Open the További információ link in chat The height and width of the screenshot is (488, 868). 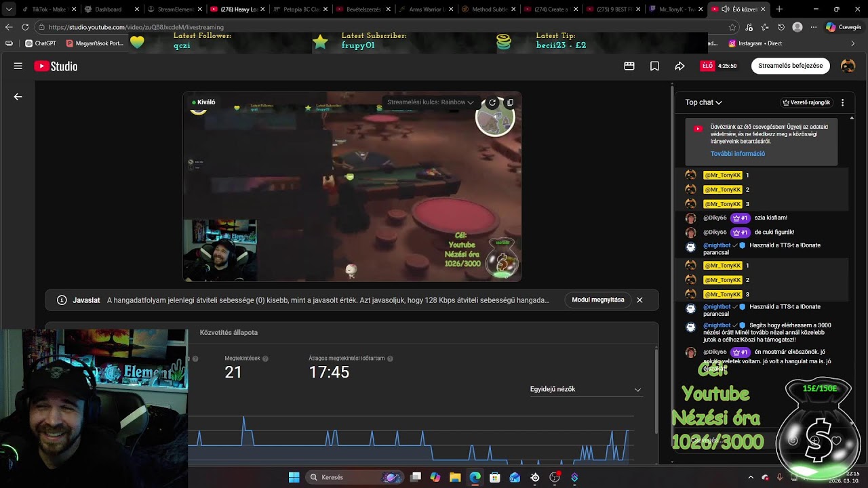(737, 154)
